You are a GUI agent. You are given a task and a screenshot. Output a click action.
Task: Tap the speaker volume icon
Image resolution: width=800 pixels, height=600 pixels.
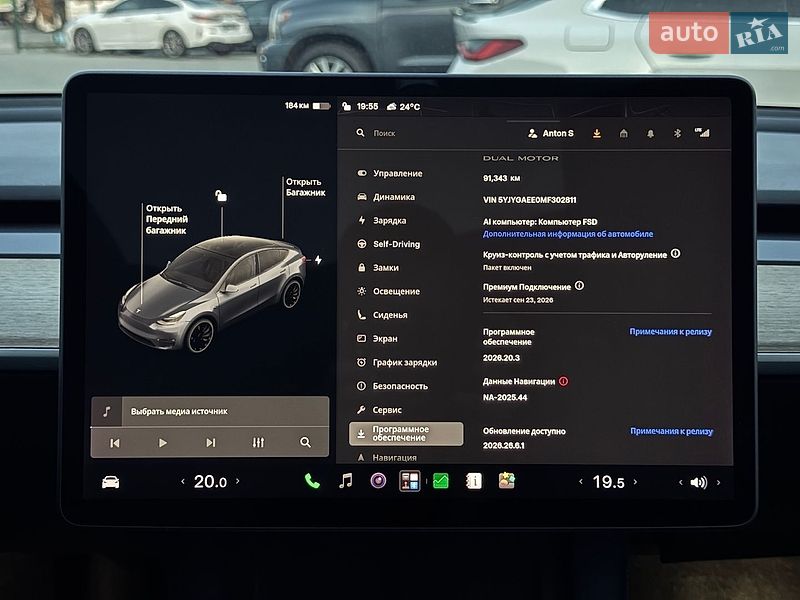click(x=698, y=482)
